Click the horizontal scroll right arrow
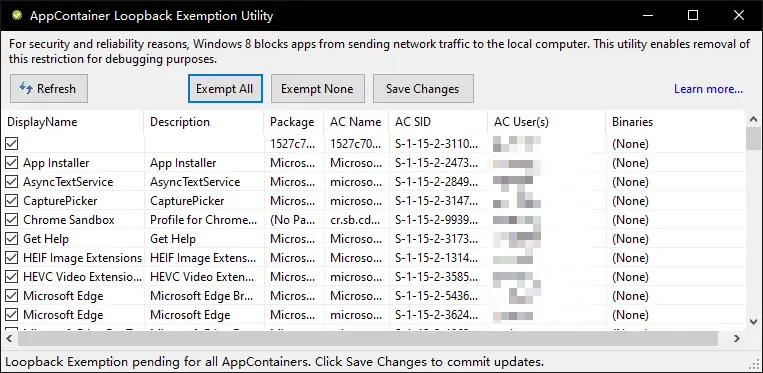This screenshot has height=373, width=763. (737, 338)
